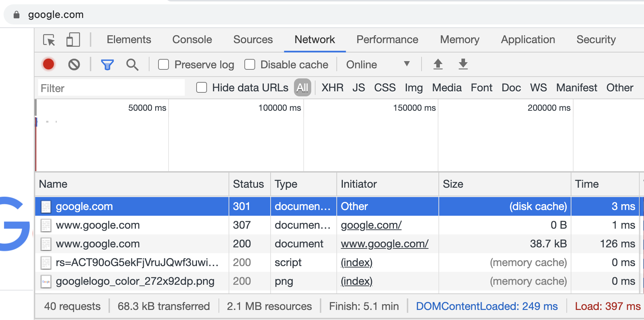The image size is (644, 320).
Task: Sort by the Size column header
Action: point(505,184)
